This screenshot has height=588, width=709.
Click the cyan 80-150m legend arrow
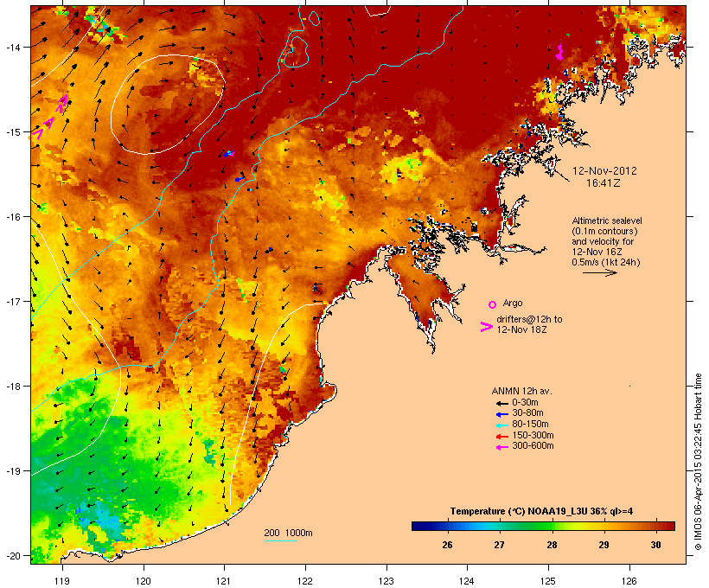(x=501, y=425)
